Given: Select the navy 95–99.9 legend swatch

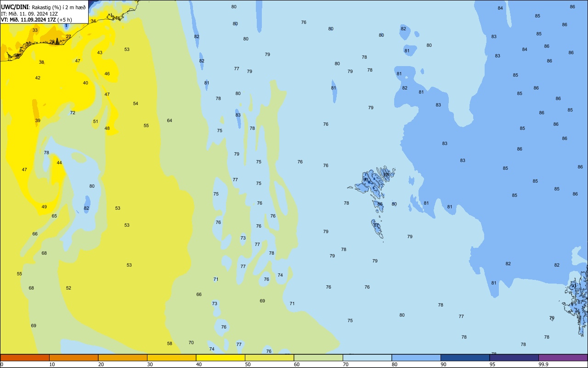Looking at the screenshot, I should [514, 357].
